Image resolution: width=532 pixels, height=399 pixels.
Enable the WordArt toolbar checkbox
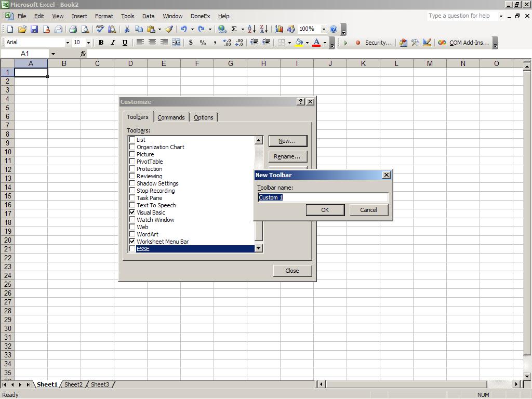(132, 234)
